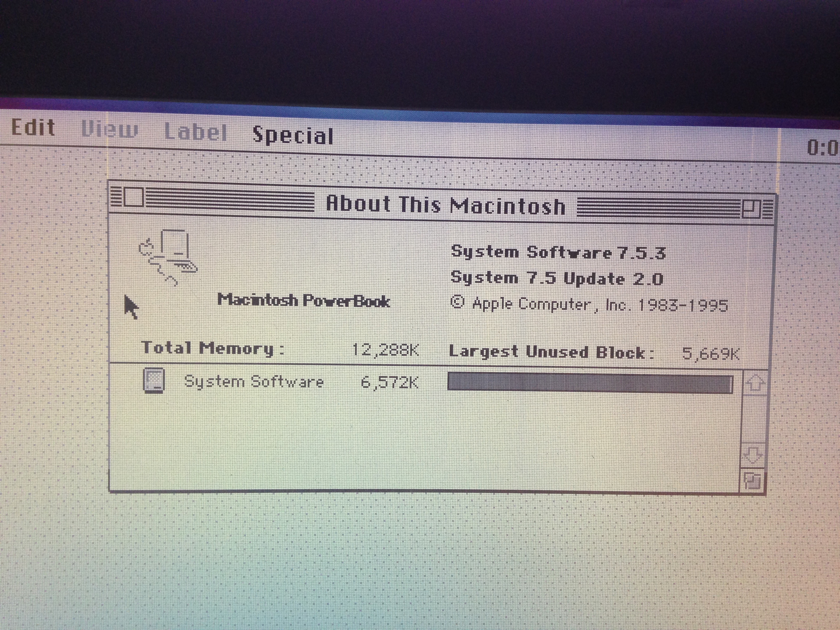This screenshot has height=630, width=840.
Task: Click the System Software memory icon
Action: pos(154,381)
